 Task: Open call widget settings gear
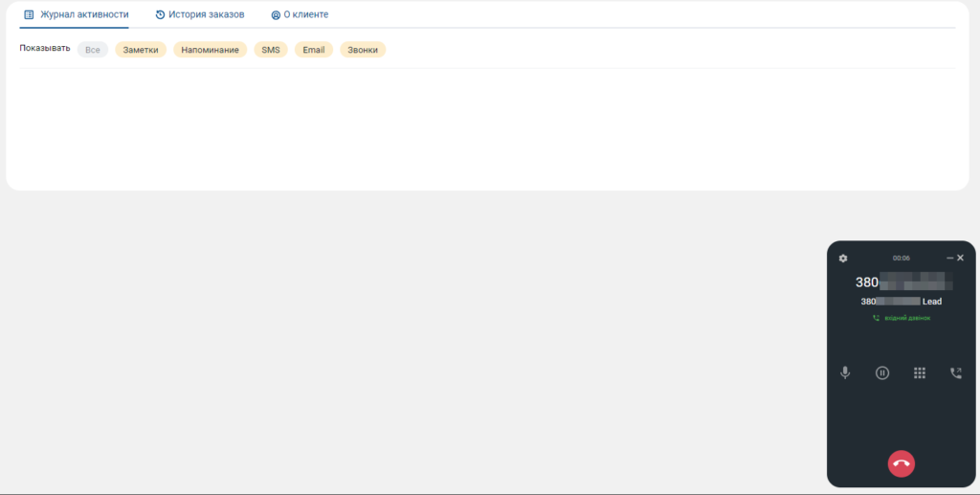[x=843, y=259]
